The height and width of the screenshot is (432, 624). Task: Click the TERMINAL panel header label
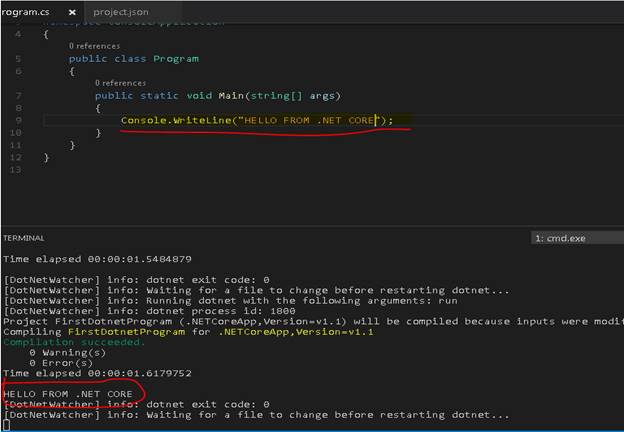pos(24,238)
